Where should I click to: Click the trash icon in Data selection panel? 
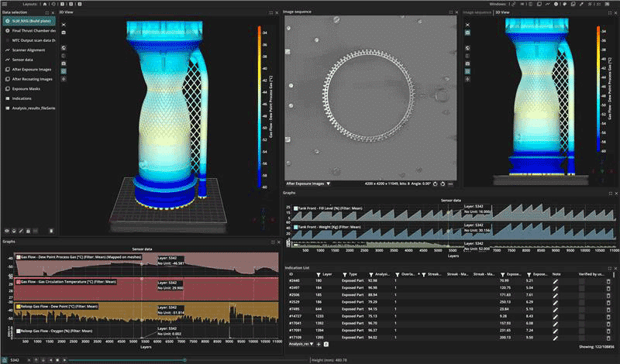point(51,231)
